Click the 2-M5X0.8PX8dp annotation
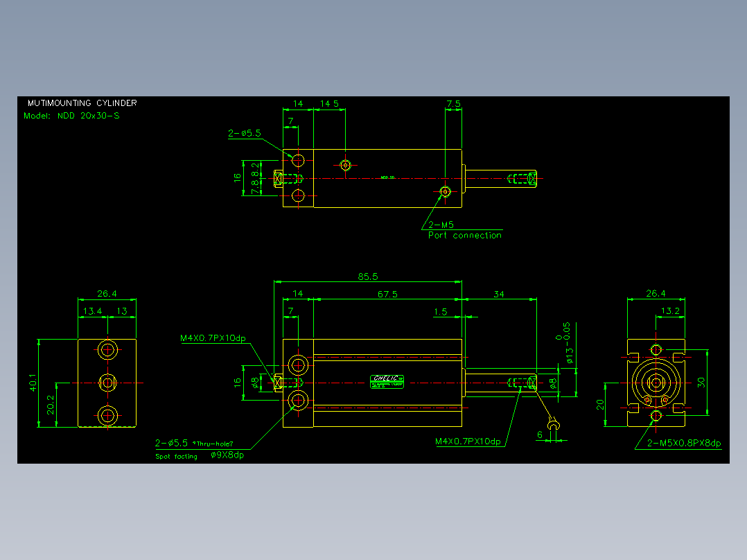 pyautogui.click(x=684, y=444)
